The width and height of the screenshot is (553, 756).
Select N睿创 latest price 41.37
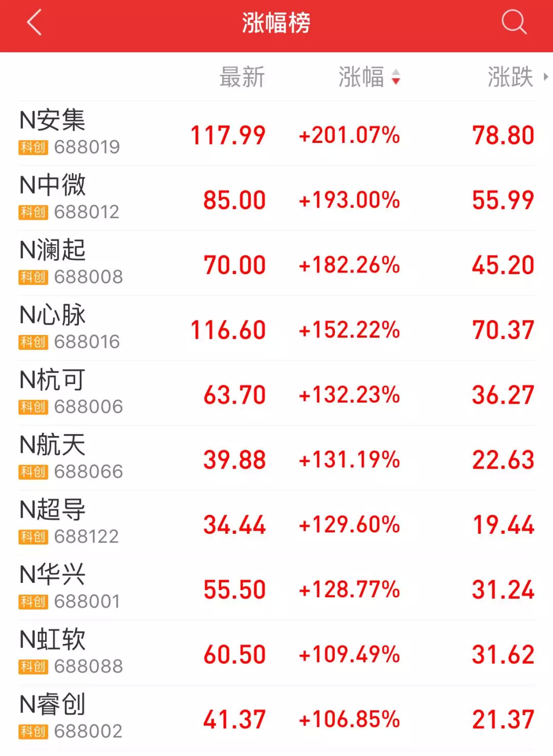coord(234,720)
